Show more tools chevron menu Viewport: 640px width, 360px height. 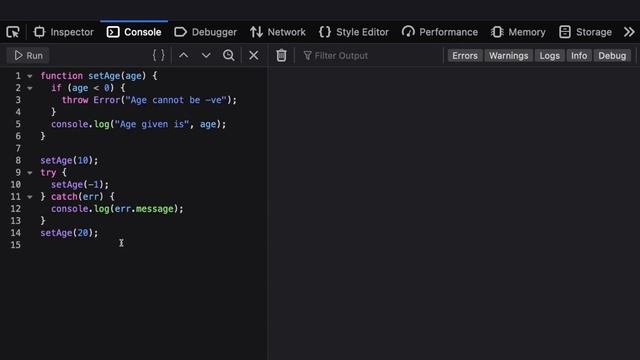point(629,32)
